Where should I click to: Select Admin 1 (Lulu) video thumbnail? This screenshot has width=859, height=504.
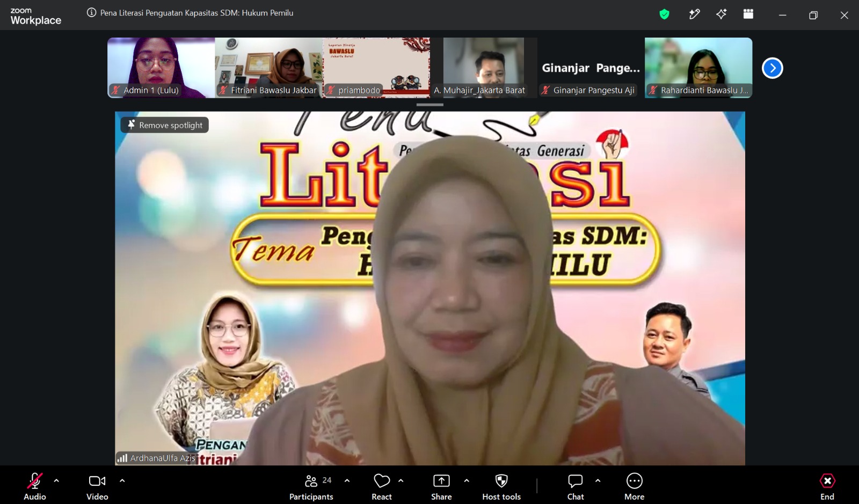coord(161,68)
